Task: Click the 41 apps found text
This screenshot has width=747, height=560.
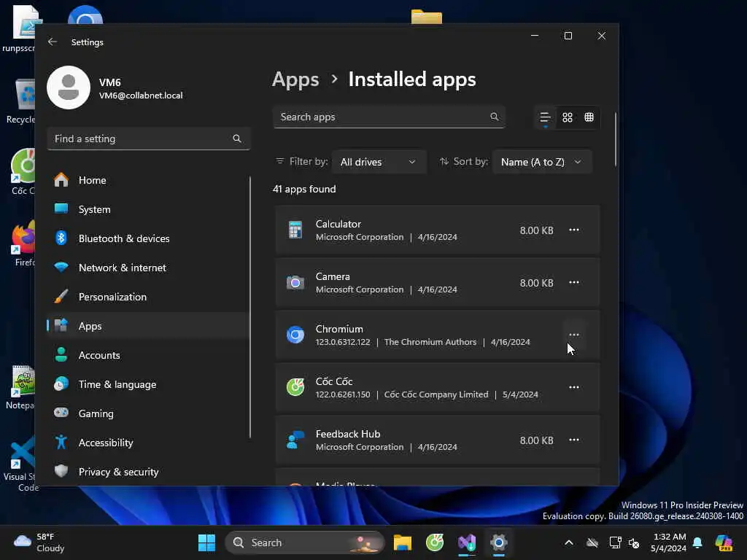Action: point(304,189)
